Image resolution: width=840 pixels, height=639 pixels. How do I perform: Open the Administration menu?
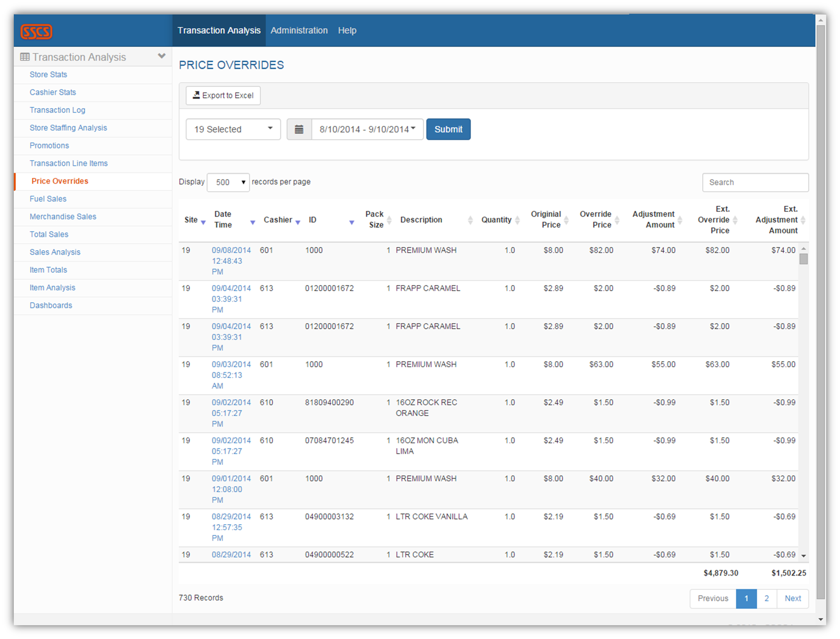tap(299, 30)
